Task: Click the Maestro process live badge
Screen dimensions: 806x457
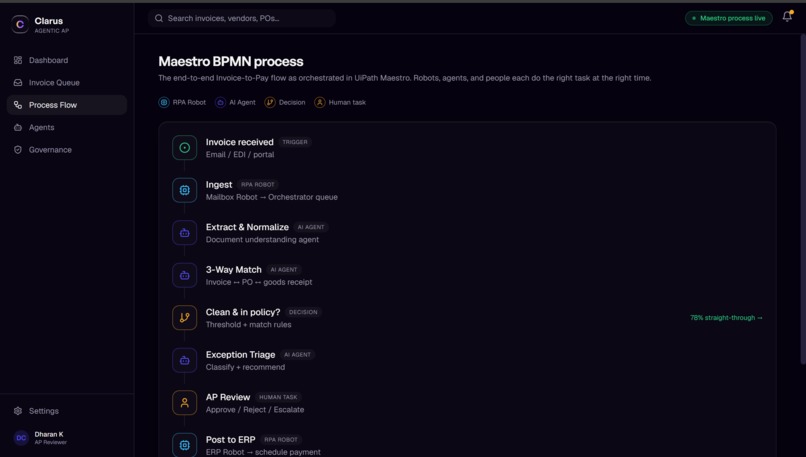Action: pyautogui.click(x=728, y=18)
